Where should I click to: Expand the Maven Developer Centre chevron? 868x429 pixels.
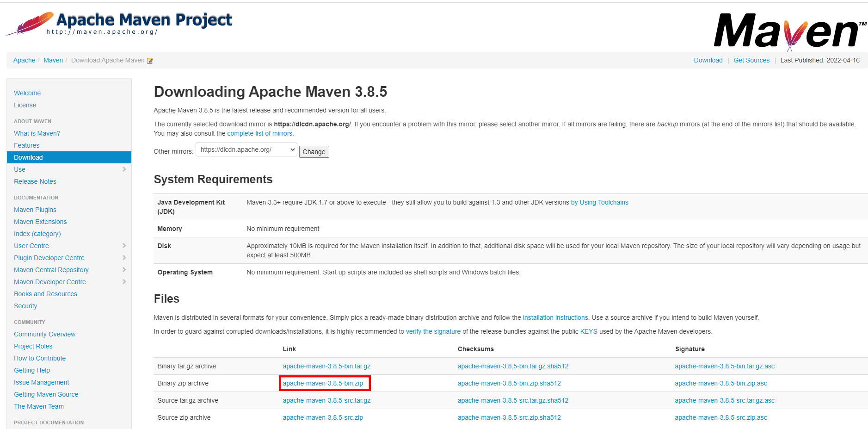124,282
